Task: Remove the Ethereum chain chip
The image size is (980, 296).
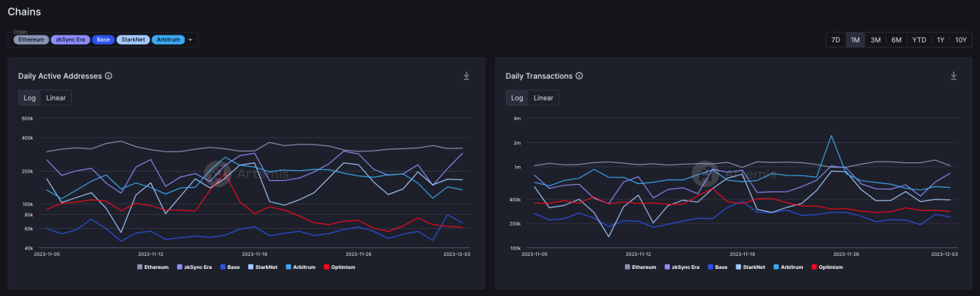Action: 32,39
